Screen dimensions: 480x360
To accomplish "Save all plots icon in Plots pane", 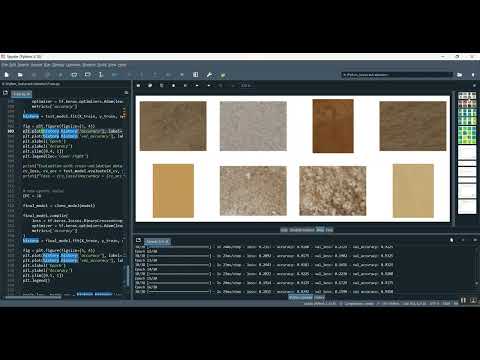I will click(150, 86).
